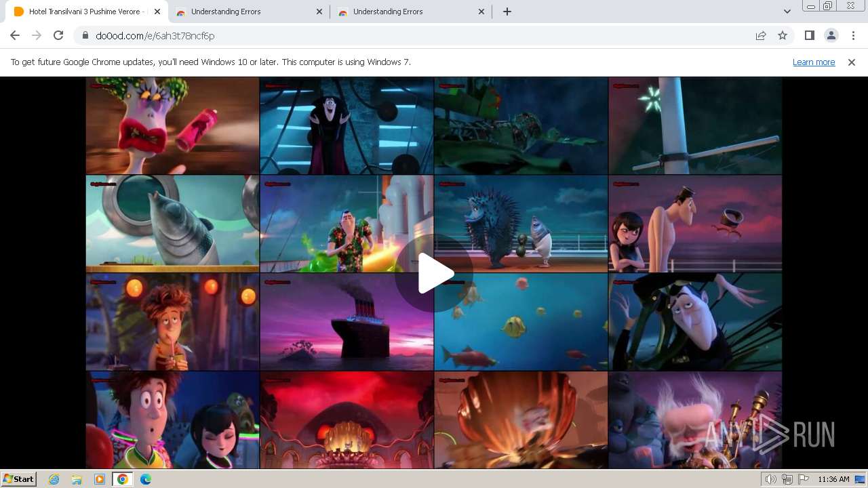This screenshot has height=488, width=868.
Task: Switch to the first Understanding Errors tab
Action: (x=249, y=12)
